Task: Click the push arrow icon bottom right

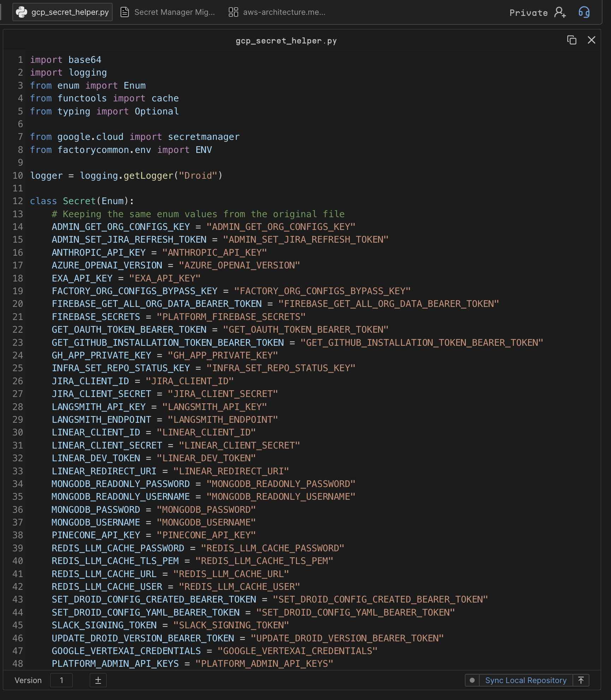Action: (581, 680)
